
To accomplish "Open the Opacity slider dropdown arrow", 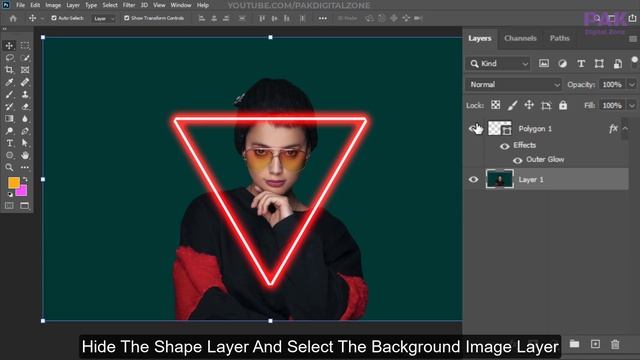I will tap(632, 84).
